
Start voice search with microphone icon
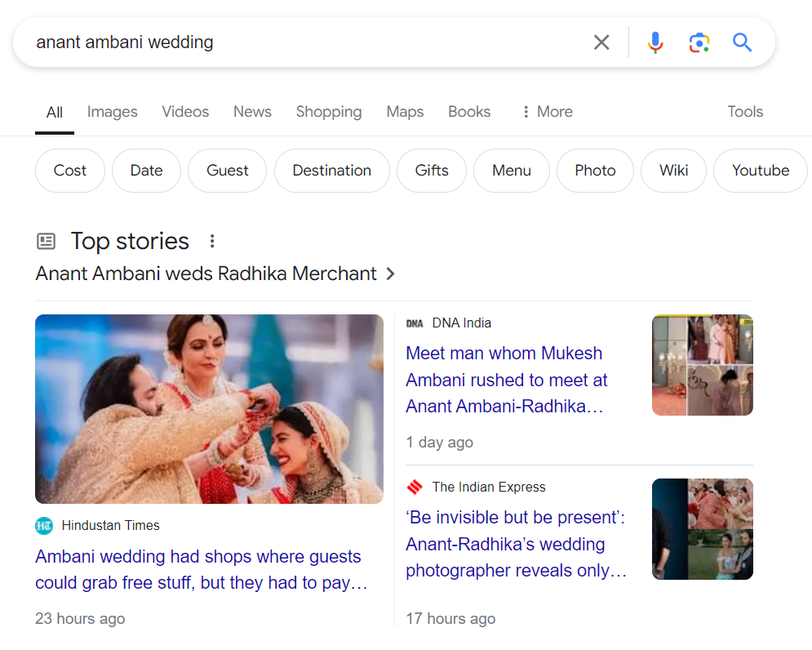click(655, 42)
